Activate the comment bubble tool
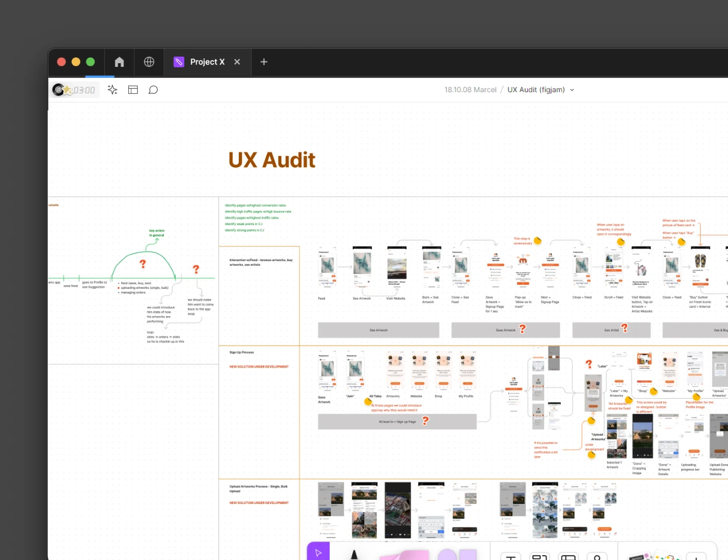The height and width of the screenshot is (560, 728). pos(153,90)
